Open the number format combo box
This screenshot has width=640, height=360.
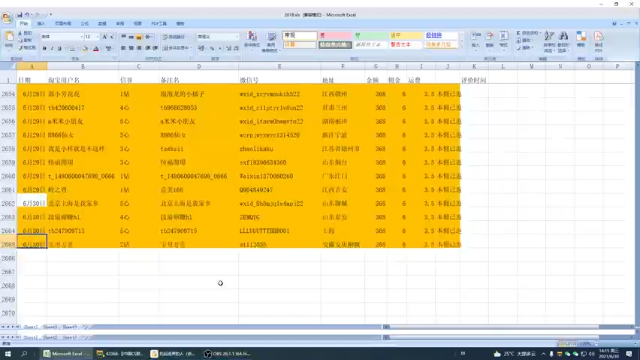(218, 37)
